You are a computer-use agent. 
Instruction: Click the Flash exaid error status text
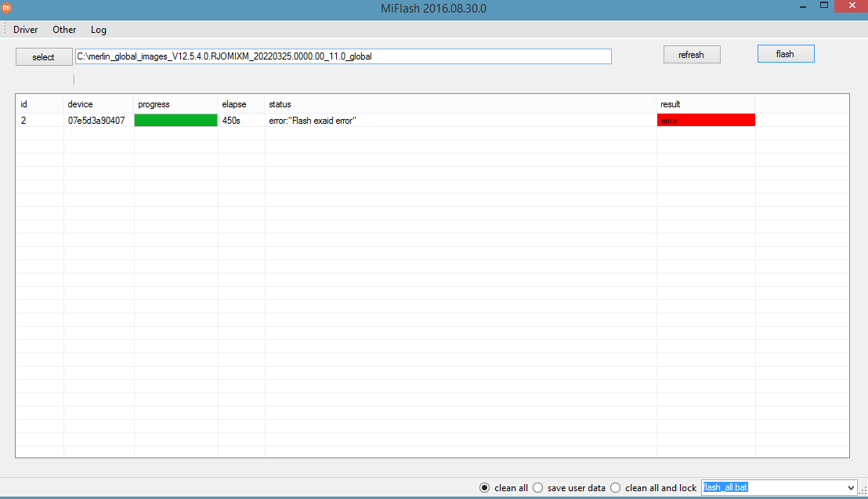pyautogui.click(x=313, y=120)
